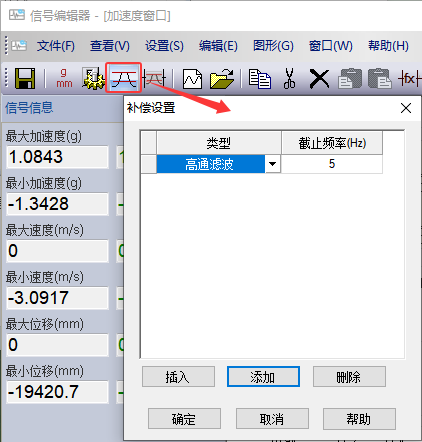
Task: Click the 添加 button
Action: pos(263,377)
